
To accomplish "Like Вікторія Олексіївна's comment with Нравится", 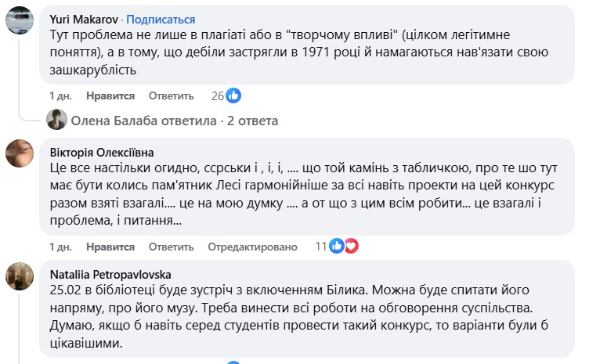I will pyautogui.click(x=110, y=247).
